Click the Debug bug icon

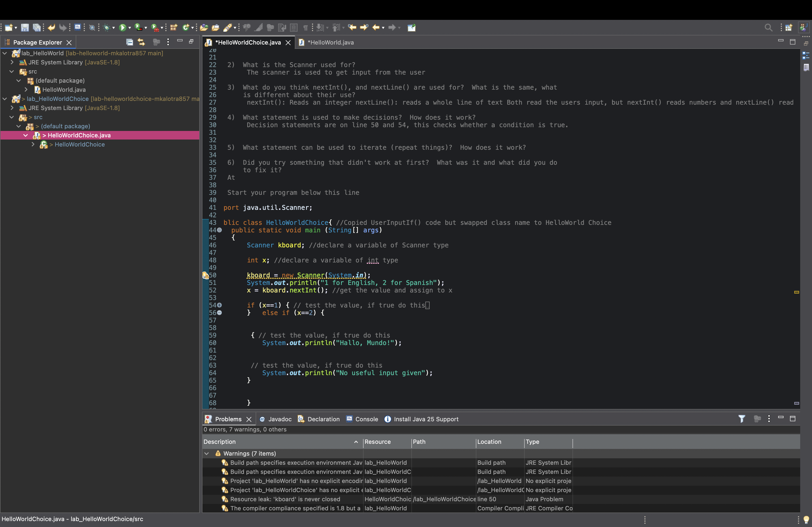106,28
